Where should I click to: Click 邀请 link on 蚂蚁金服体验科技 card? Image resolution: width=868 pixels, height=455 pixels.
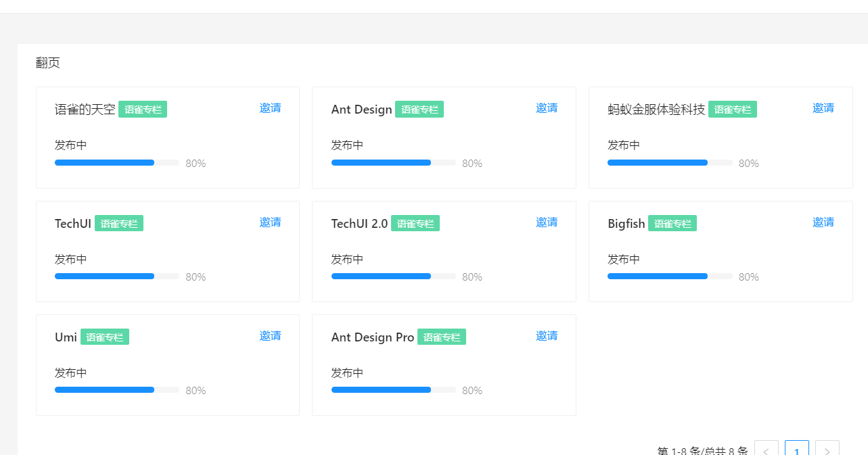coord(823,108)
